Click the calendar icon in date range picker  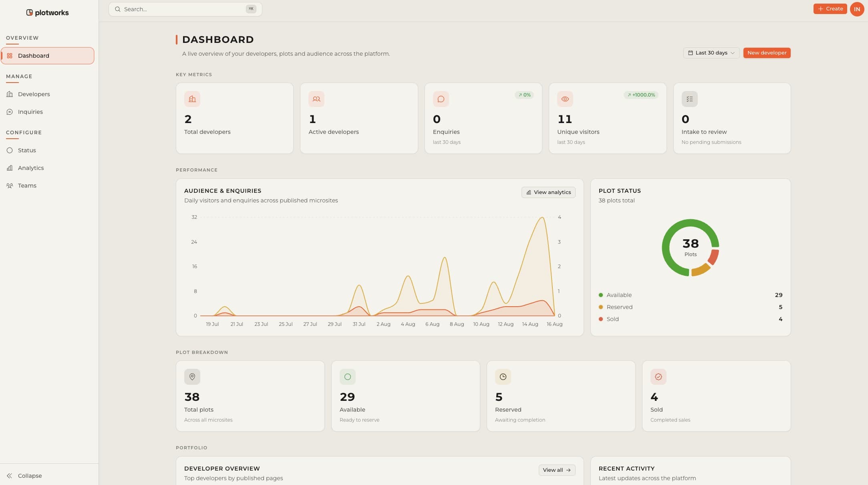[691, 53]
